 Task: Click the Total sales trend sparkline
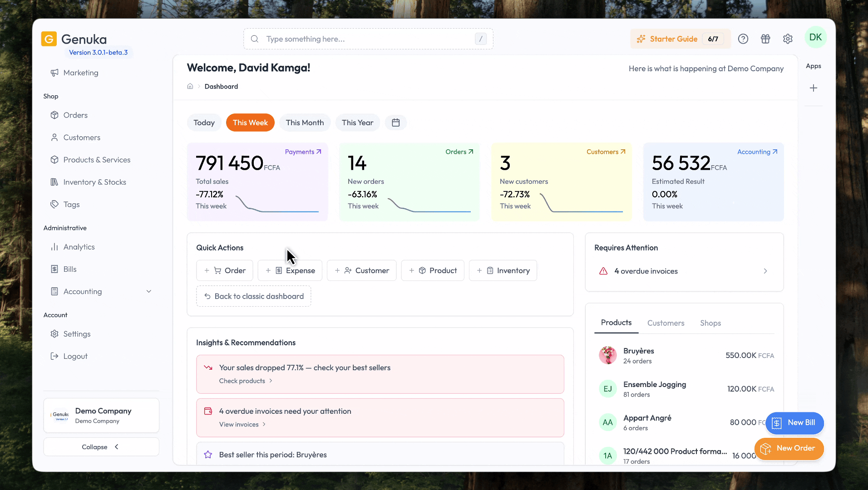pos(277,203)
